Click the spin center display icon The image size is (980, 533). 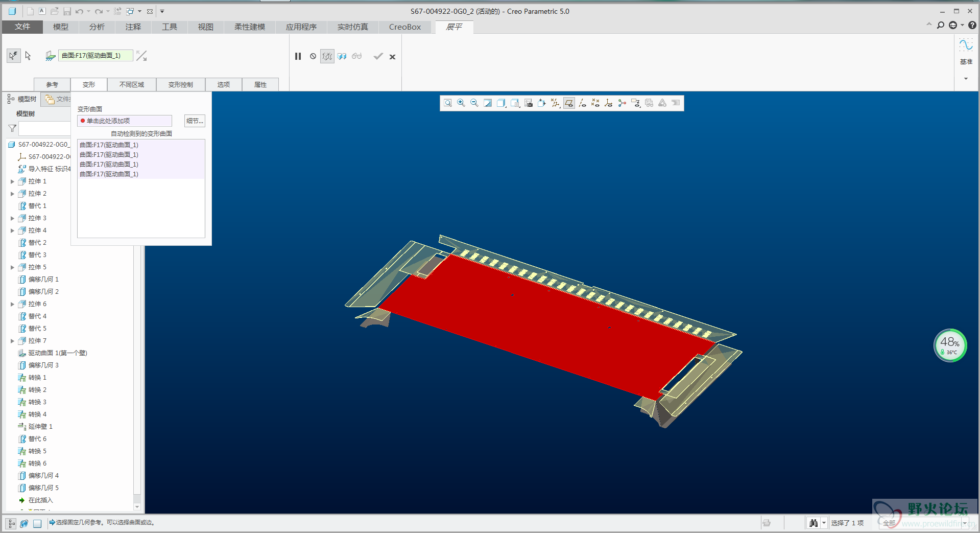tap(622, 103)
